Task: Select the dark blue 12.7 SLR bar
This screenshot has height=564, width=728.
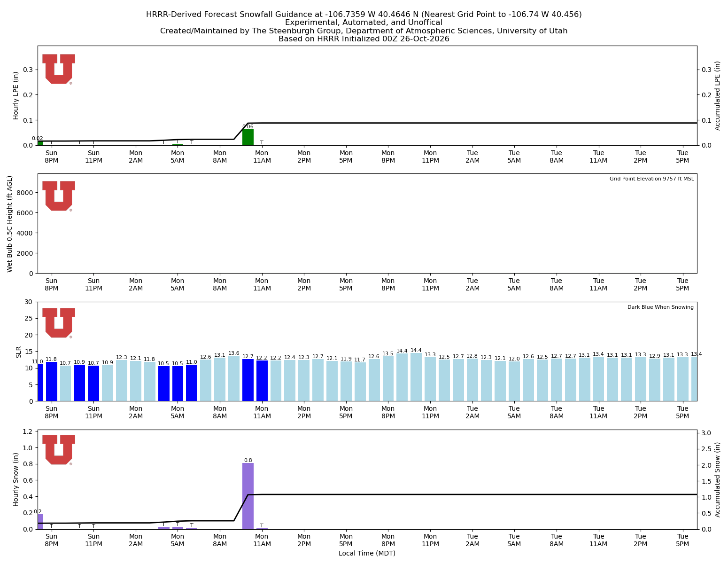Action: (248, 380)
